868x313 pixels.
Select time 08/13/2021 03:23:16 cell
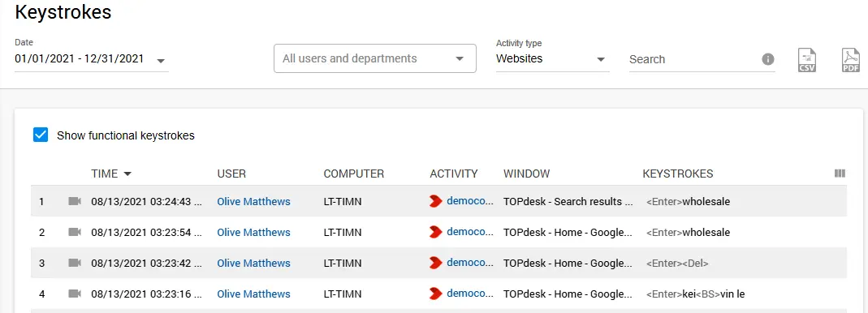[x=147, y=294]
